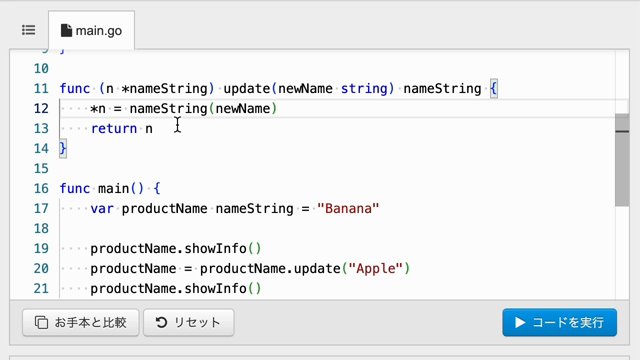640x360 pixels.
Task: Click the reset arrow icon beside リセット
Action: tap(162, 322)
